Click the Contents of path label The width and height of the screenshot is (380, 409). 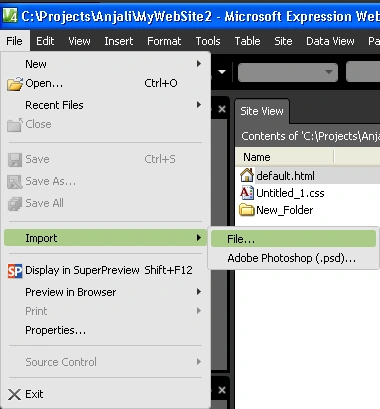[310, 136]
